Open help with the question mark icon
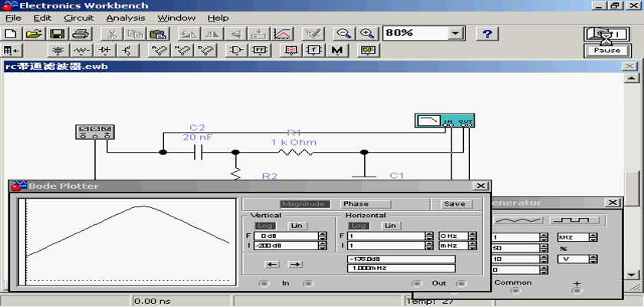Image resolution: width=644 pixels, height=307 pixels. pos(487,34)
